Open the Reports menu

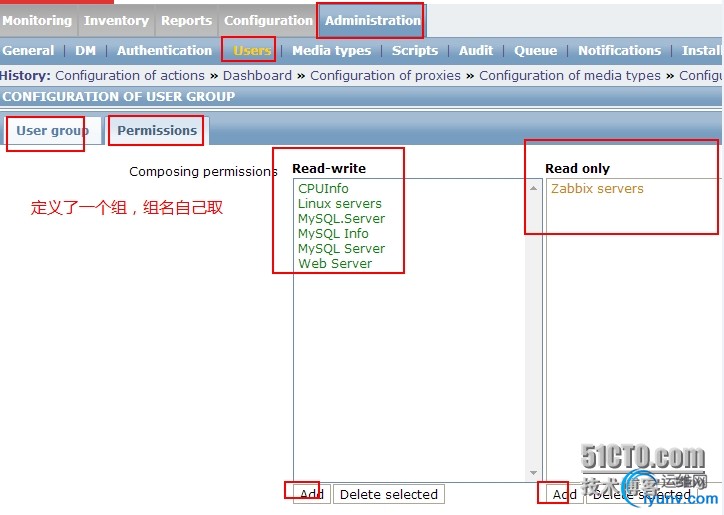(x=187, y=21)
